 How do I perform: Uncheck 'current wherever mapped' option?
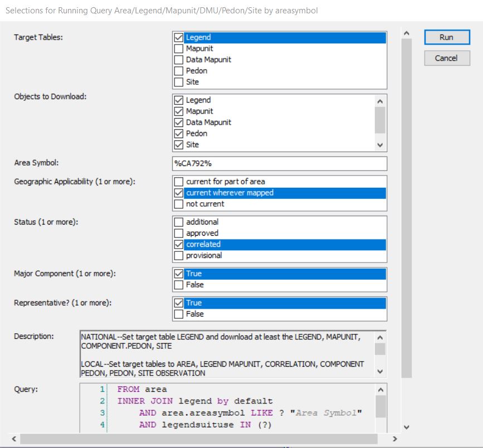pos(179,193)
